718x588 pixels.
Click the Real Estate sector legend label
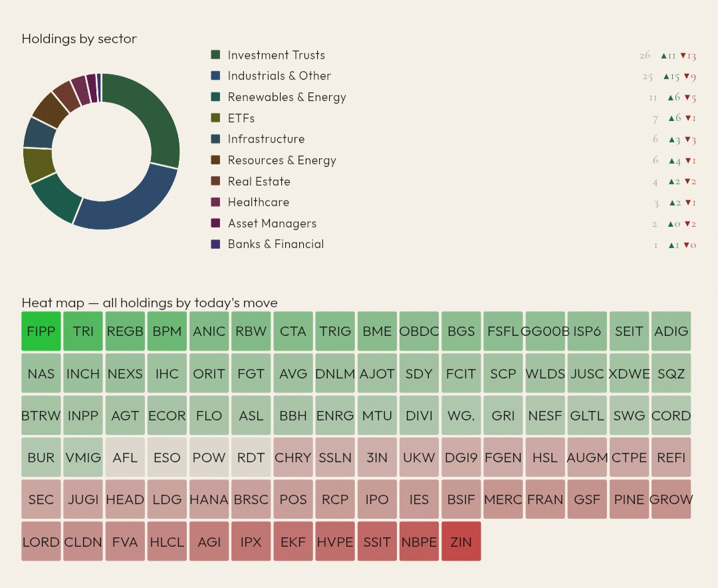(x=259, y=182)
